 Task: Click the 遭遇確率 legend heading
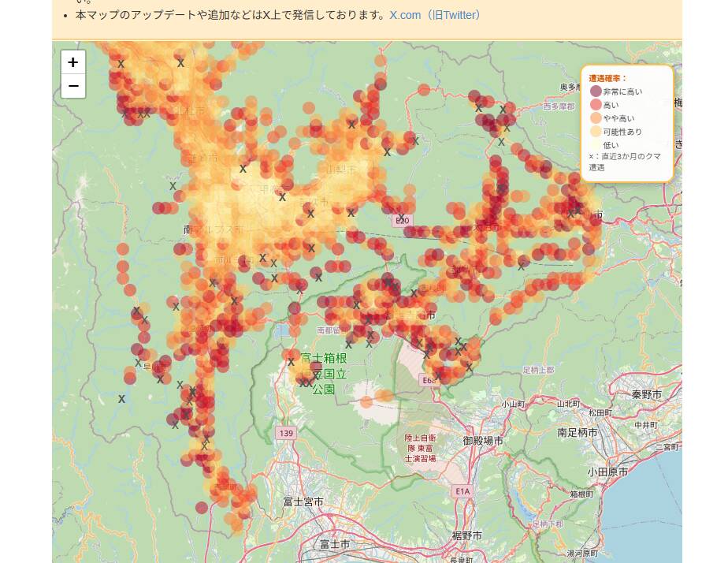pos(607,76)
